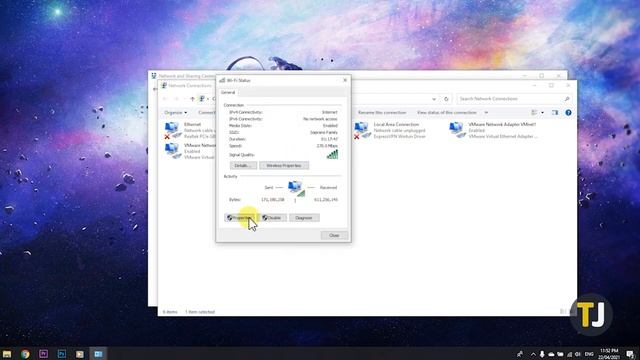
Task: Open the Control Panel taskbar icon
Action: click(98, 353)
